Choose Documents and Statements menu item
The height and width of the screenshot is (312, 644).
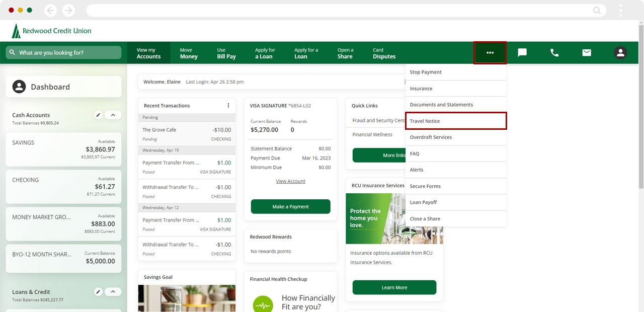coord(456,105)
